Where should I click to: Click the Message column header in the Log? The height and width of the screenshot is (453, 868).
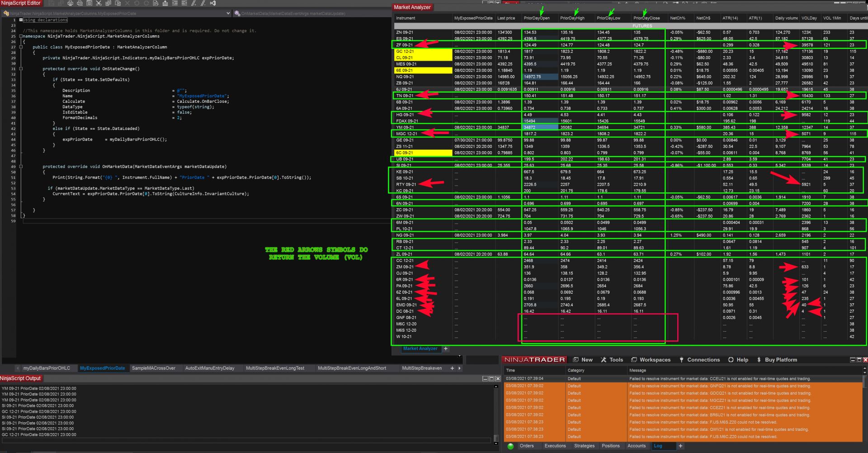coord(745,370)
